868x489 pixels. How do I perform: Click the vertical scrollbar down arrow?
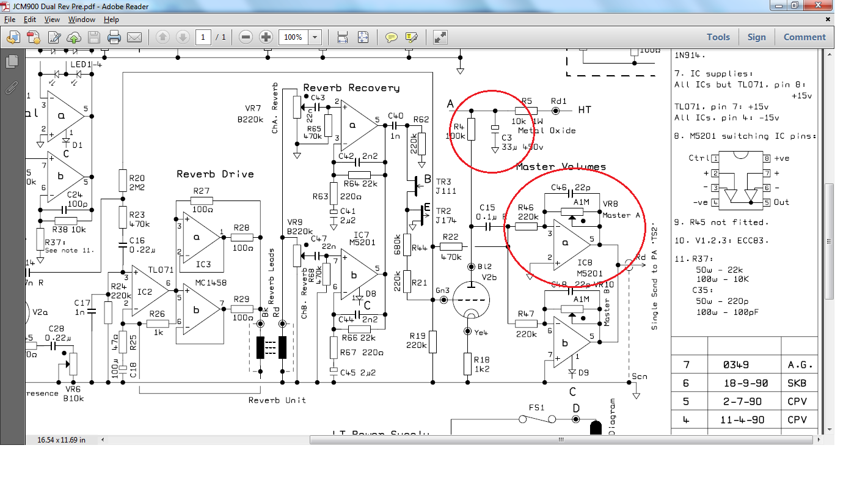point(830,430)
